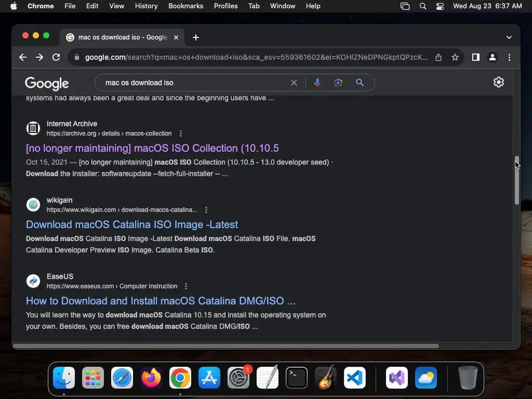Click the wikigain.com result URL
Image resolution: width=532 pixels, height=399 pixels.
point(122,210)
